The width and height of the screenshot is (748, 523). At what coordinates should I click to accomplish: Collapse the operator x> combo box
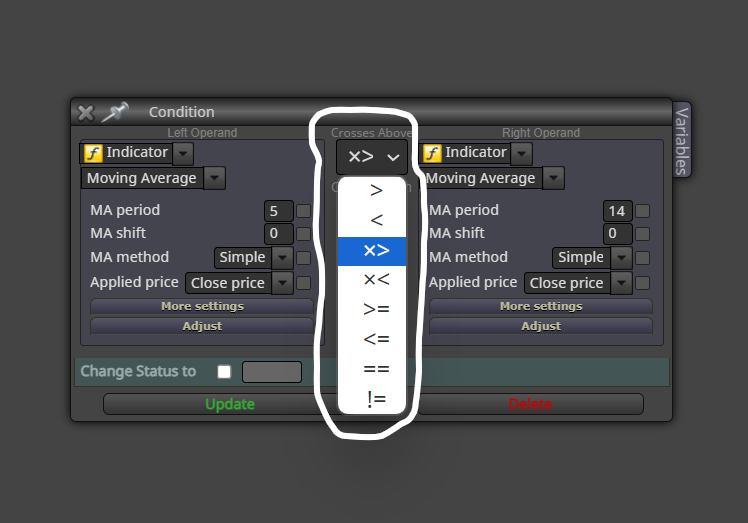(x=372, y=157)
